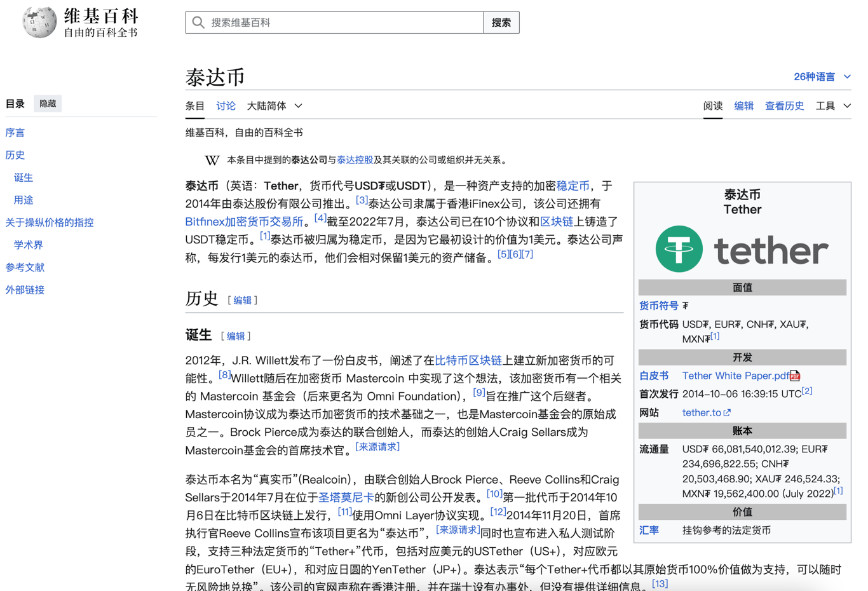
Task: Open the 区块链 link in intro
Action: point(556,222)
